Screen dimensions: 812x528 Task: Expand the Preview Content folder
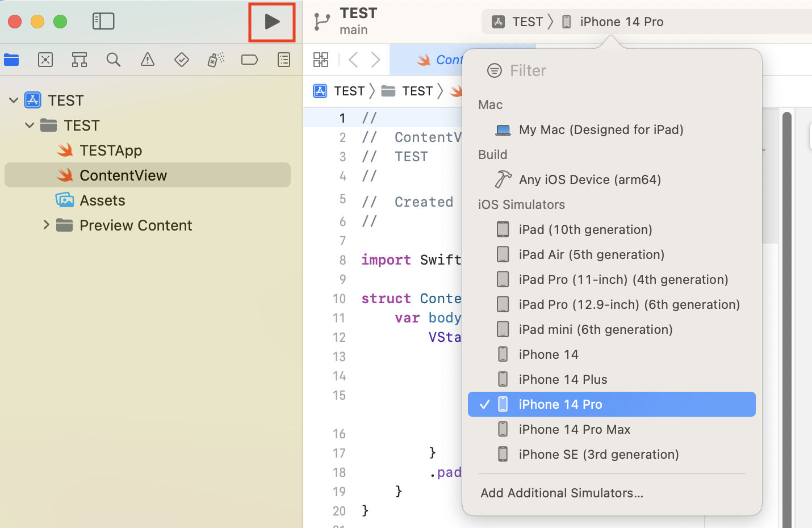(x=47, y=225)
